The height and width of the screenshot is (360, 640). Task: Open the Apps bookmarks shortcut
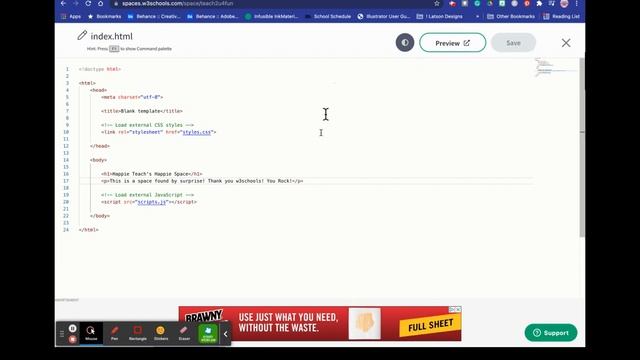click(71, 16)
